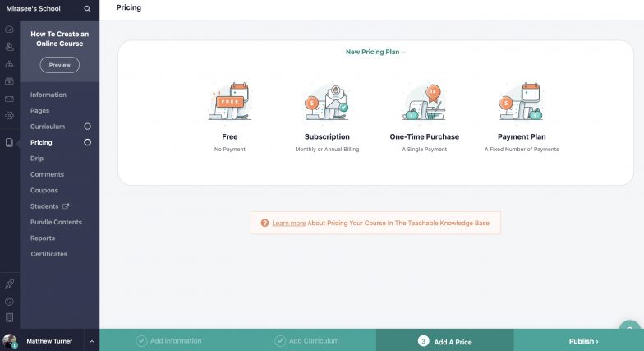
Task: Click the step 3 circle on Add A Price
Action: point(424,341)
